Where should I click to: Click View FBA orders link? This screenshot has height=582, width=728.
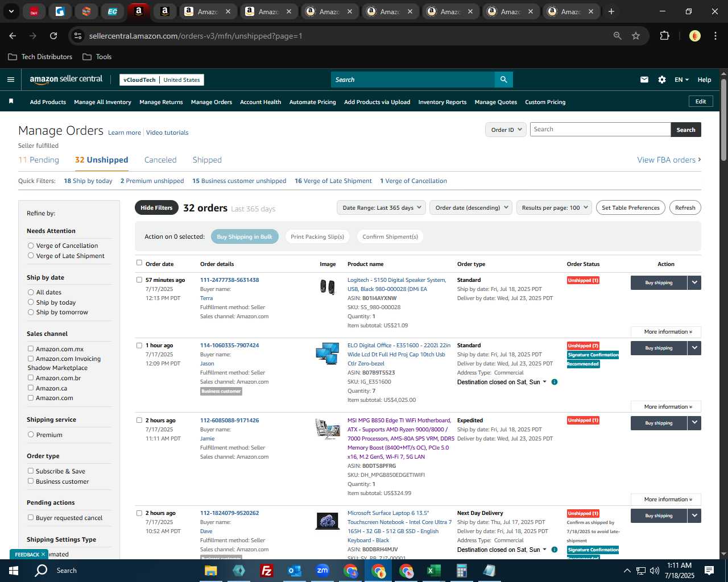pos(669,160)
